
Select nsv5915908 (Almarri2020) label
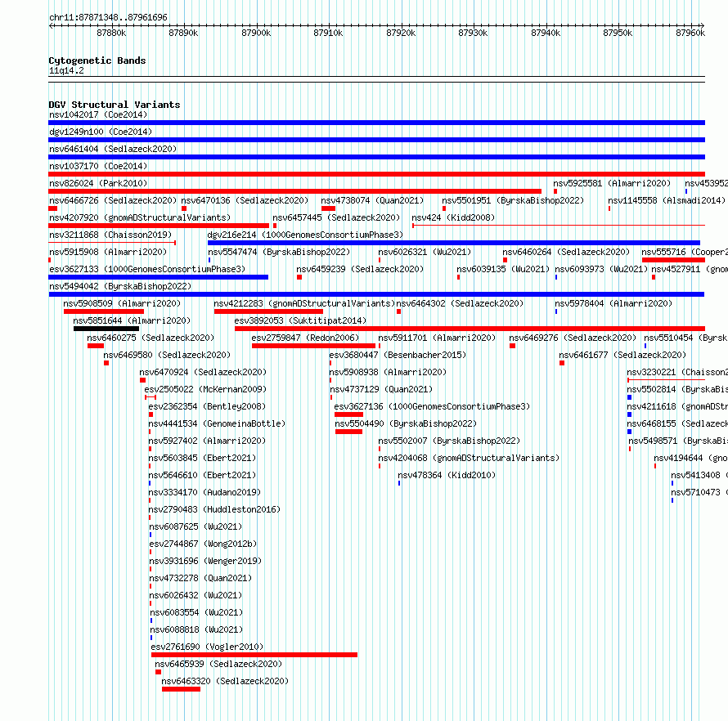108,252
